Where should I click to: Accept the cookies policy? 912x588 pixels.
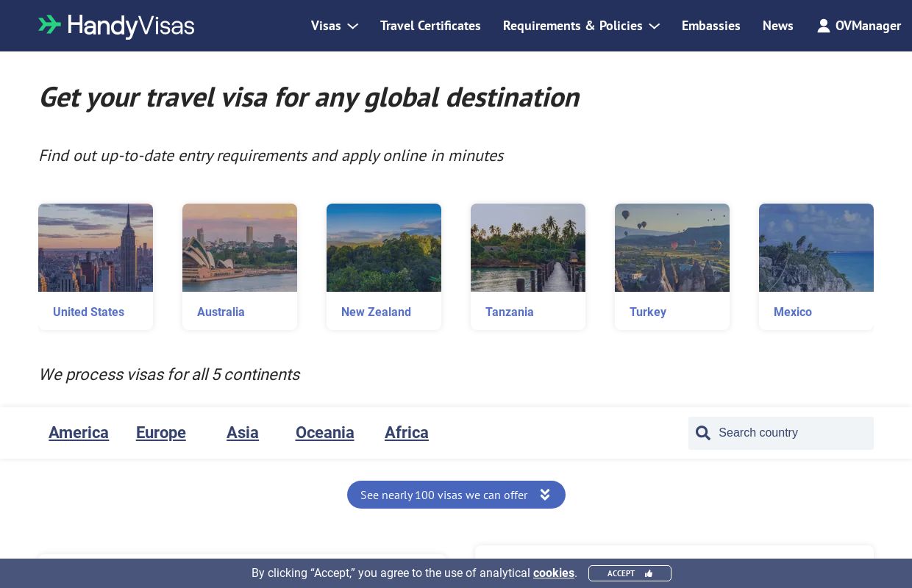point(630,573)
